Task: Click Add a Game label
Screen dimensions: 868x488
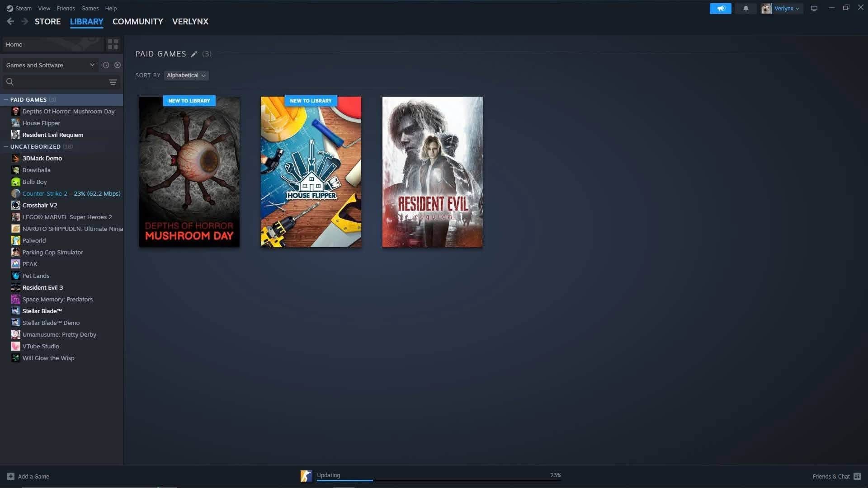Action: [x=33, y=476]
